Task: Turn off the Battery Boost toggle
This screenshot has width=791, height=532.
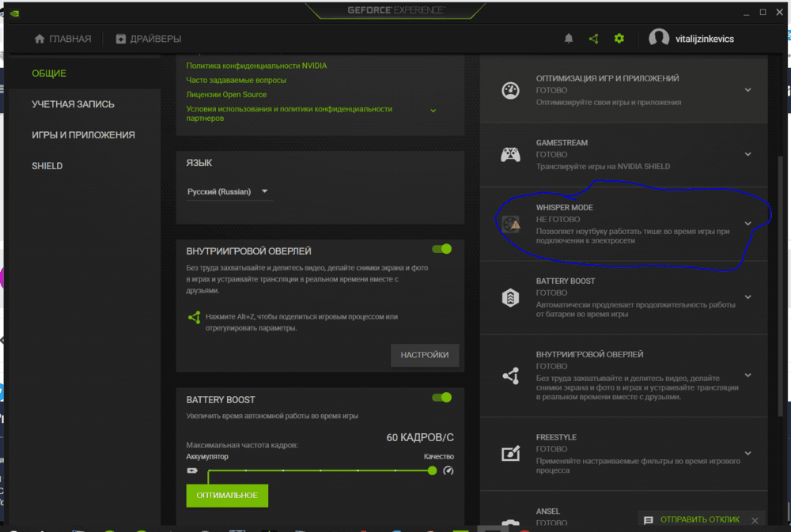Action: 441,398
